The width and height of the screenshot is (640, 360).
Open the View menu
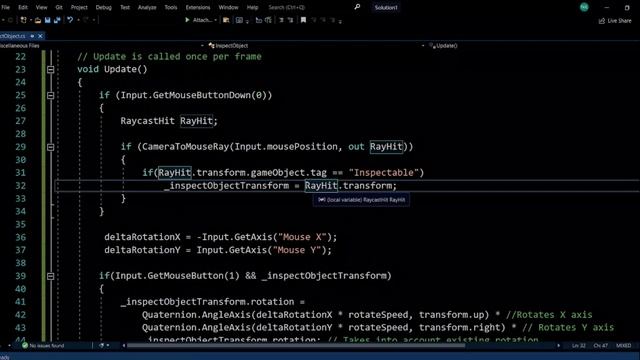pos(41,7)
